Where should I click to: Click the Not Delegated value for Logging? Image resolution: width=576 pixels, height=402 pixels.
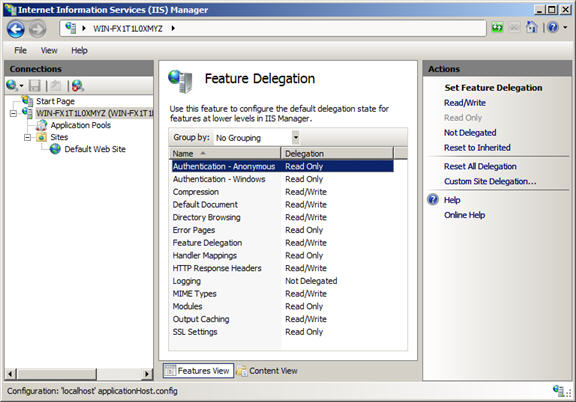(x=311, y=281)
